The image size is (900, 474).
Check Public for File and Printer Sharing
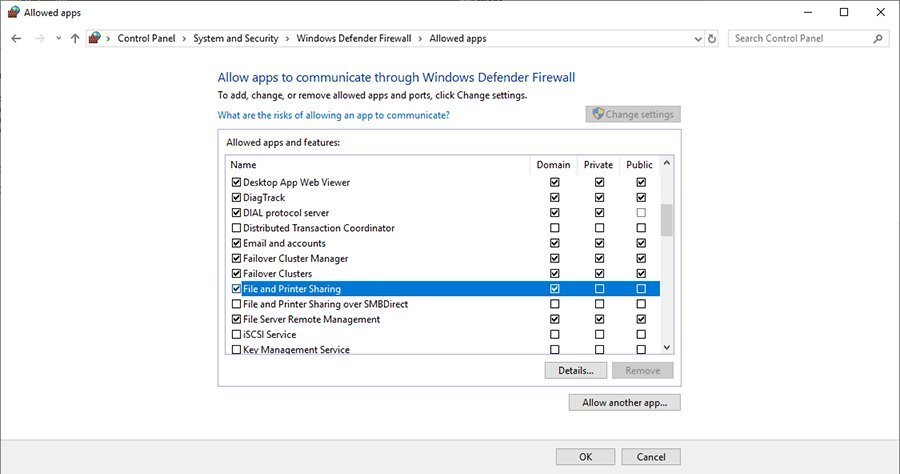pyautogui.click(x=641, y=289)
